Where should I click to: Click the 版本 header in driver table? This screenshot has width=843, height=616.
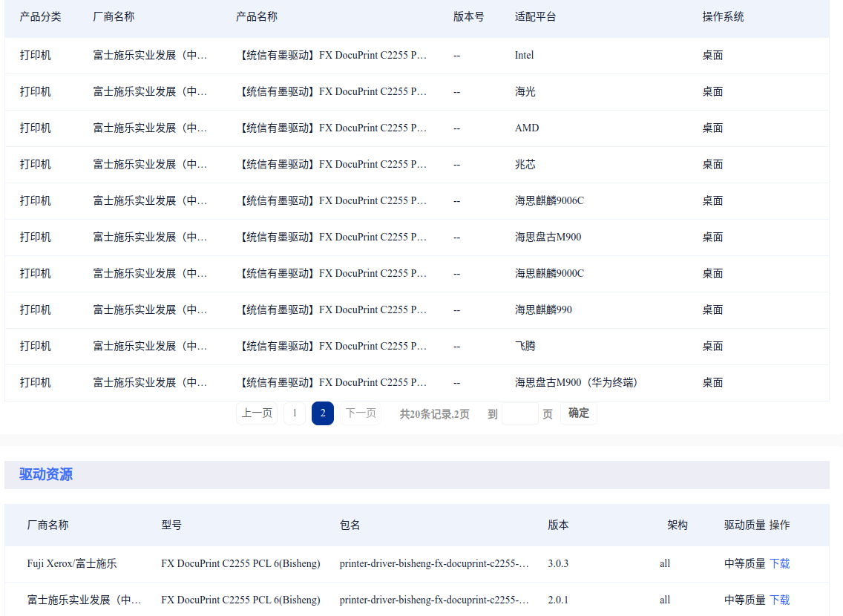pos(558,525)
